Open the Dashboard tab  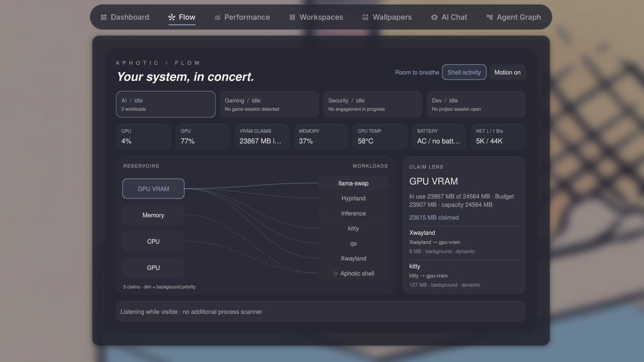click(125, 17)
